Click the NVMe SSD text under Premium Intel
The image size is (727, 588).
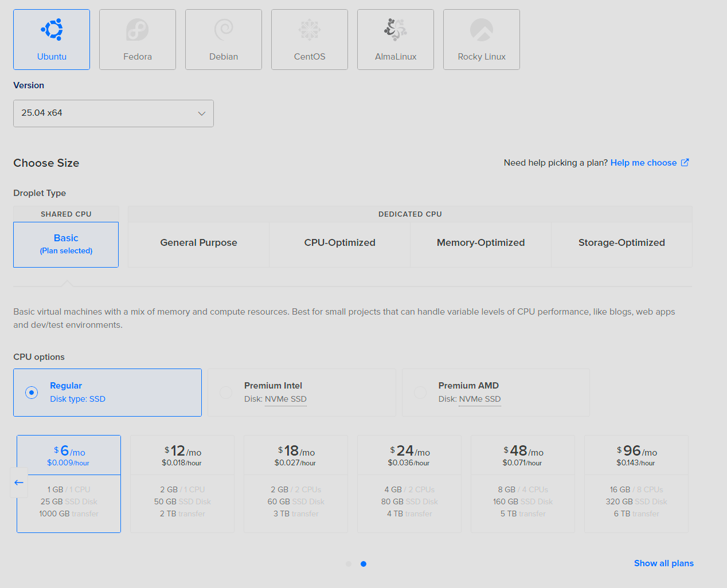tap(286, 399)
